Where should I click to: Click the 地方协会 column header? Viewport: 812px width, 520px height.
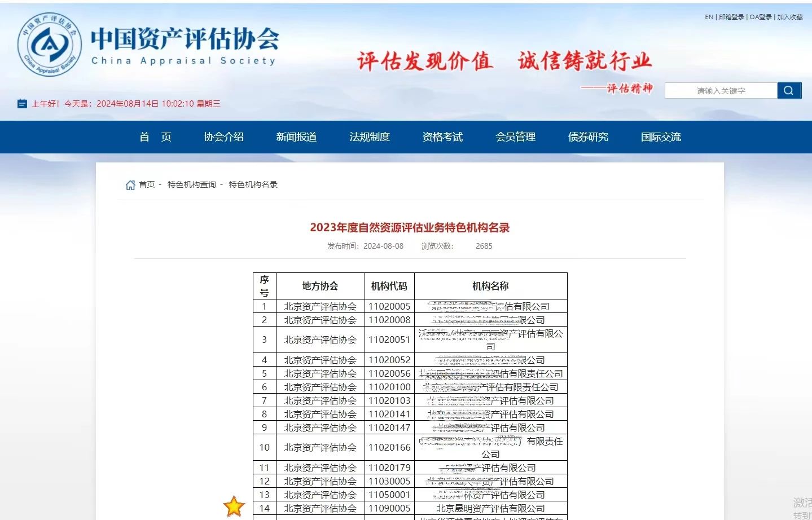tap(320, 286)
